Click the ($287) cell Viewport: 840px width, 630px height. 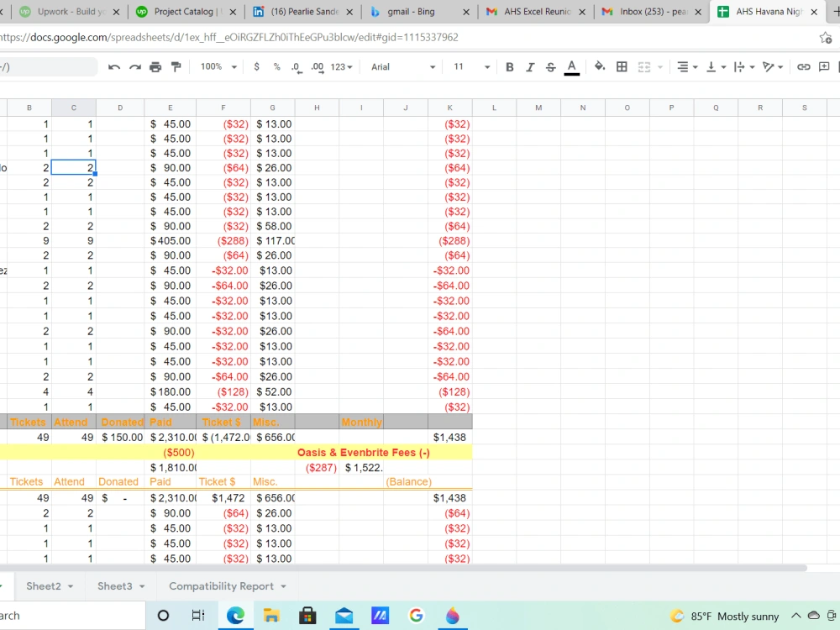pos(318,468)
